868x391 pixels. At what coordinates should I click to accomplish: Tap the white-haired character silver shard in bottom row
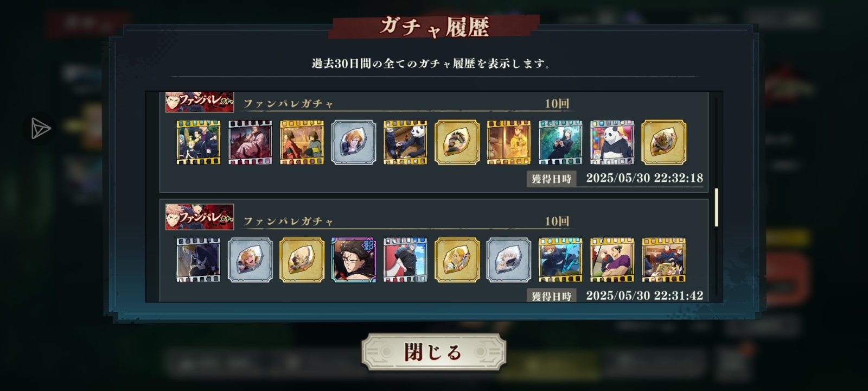tap(509, 260)
